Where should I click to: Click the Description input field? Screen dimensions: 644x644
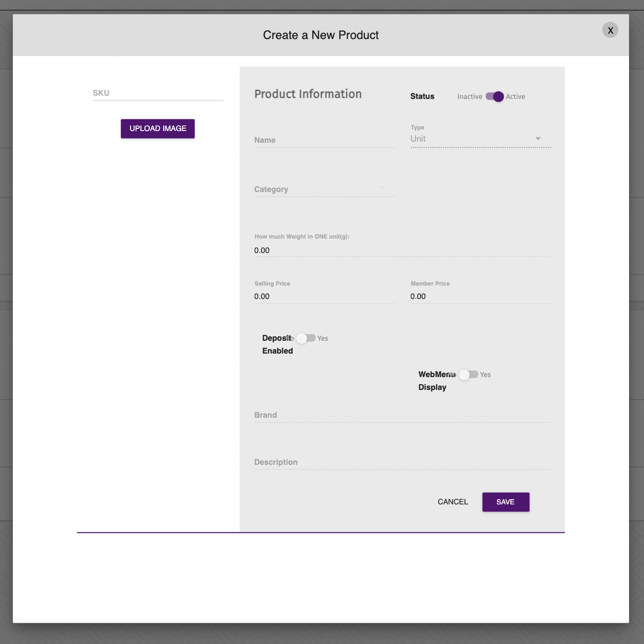coord(402,462)
